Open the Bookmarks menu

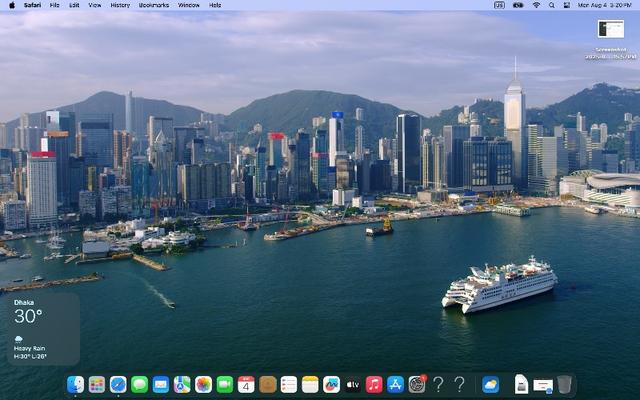click(x=153, y=5)
